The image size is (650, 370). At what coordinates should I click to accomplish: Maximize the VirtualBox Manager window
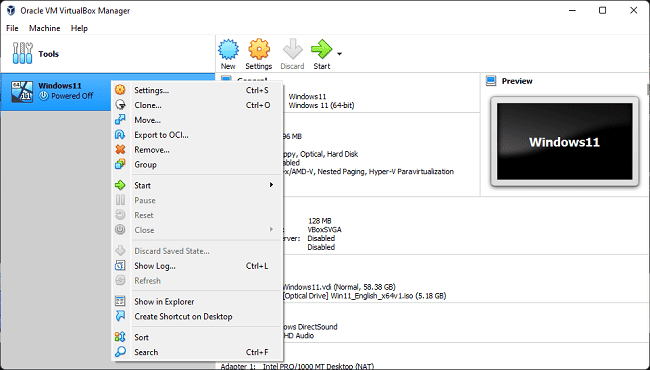[602, 10]
